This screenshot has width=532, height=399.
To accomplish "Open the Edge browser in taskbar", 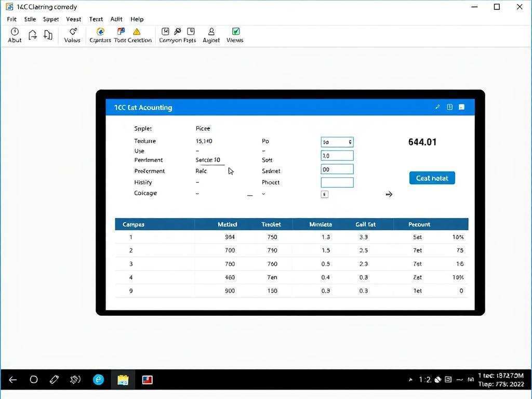I will (x=98, y=380).
